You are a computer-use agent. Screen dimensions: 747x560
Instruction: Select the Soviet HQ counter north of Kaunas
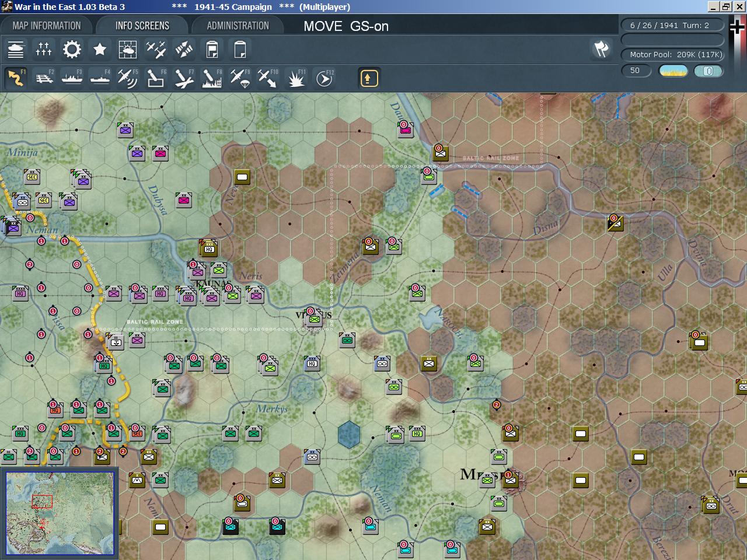(x=209, y=249)
